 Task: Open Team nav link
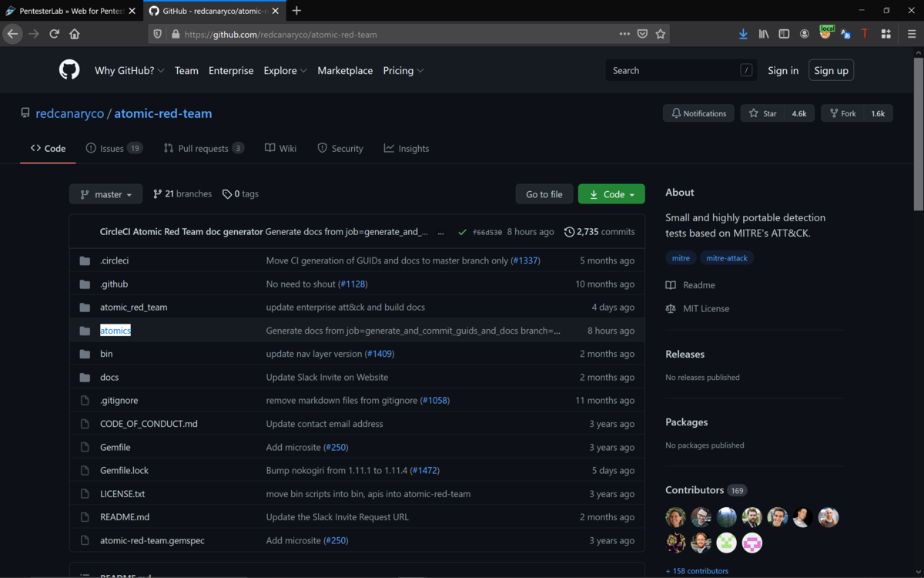pos(186,70)
